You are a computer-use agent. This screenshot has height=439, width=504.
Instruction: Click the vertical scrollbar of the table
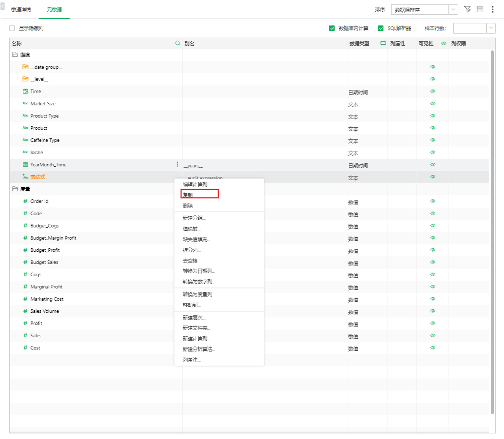[x=492, y=229]
